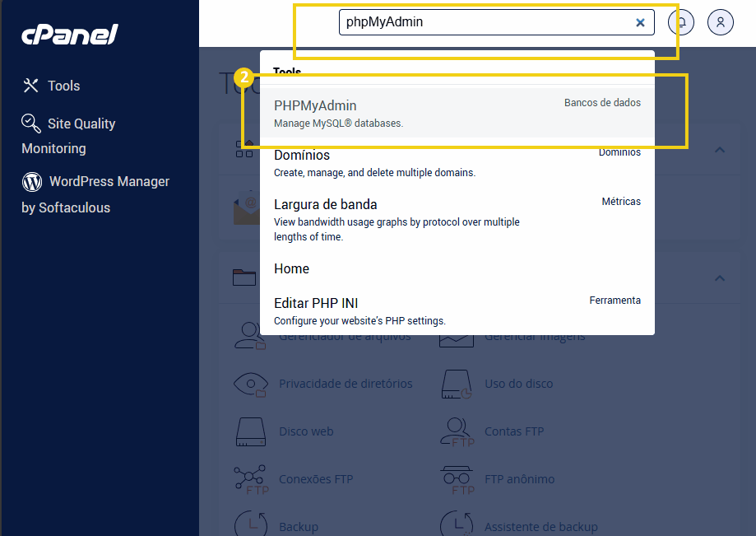Click the Site Quality magnifier icon

(x=31, y=123)
